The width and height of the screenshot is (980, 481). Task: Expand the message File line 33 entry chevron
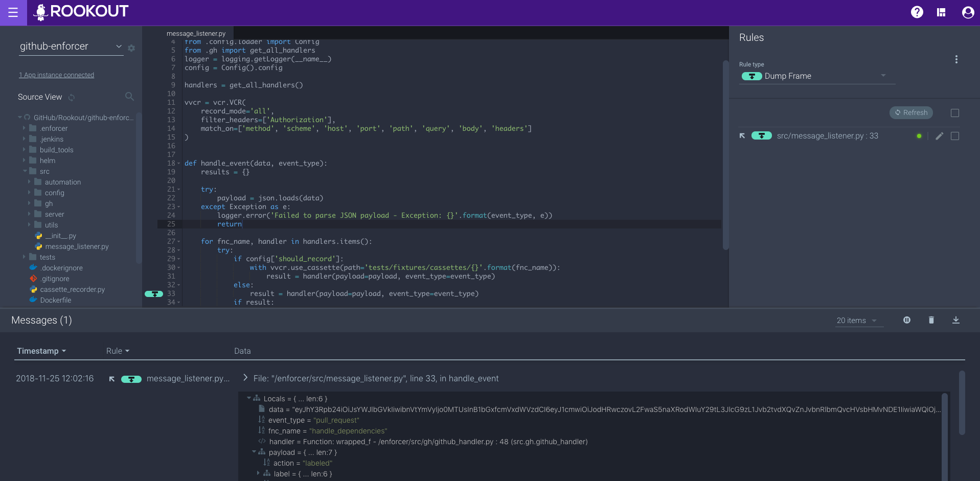tap(245, 378)
